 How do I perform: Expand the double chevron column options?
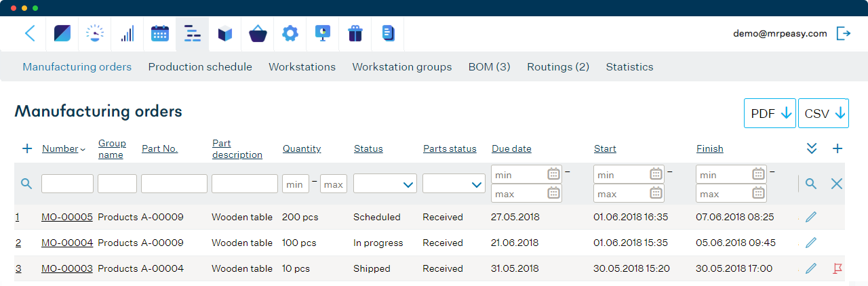pyautogui.click(x=811, y=148)
